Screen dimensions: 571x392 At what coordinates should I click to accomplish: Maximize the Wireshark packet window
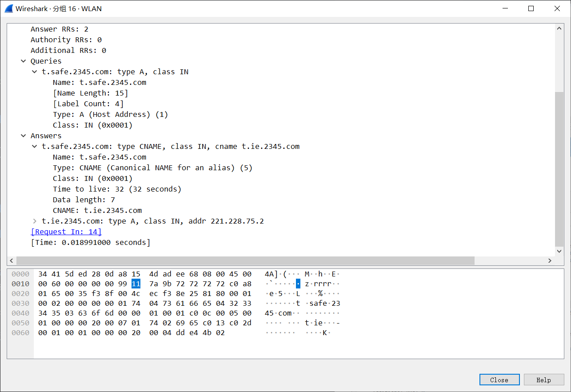[x=531, y=8]
